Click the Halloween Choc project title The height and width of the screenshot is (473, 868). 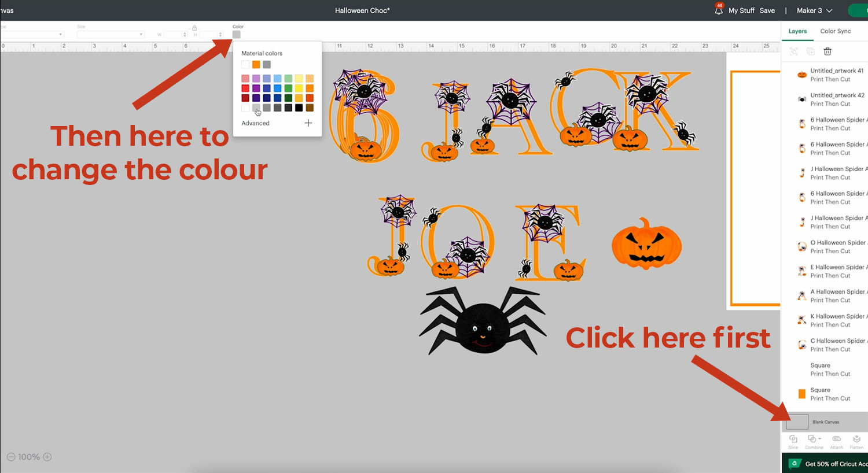362,10
